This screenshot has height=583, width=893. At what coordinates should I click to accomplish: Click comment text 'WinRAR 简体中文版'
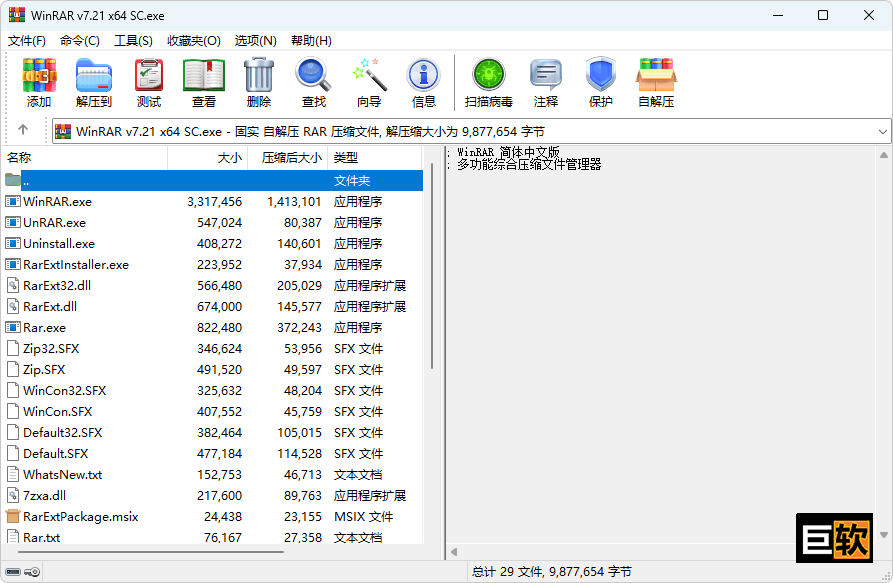509,152
